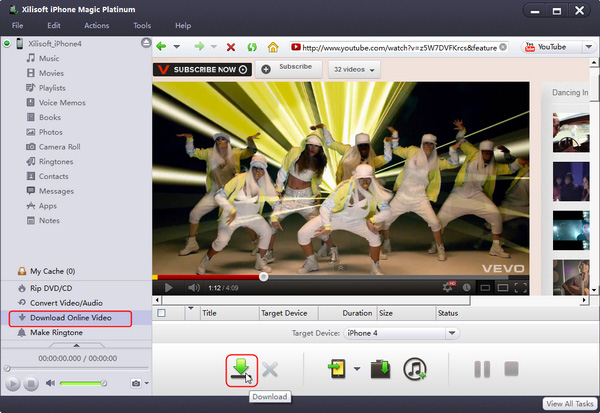Open the Actions menu

point(96,26)
